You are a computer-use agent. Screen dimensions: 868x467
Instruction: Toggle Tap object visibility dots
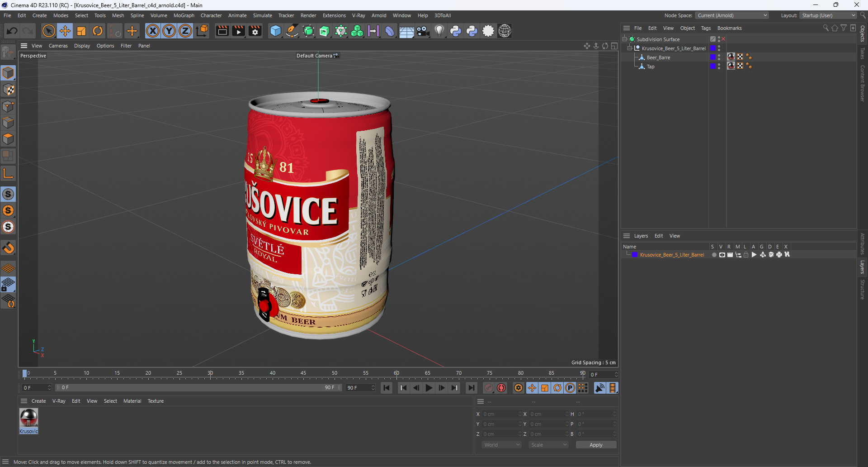point(719,66)
